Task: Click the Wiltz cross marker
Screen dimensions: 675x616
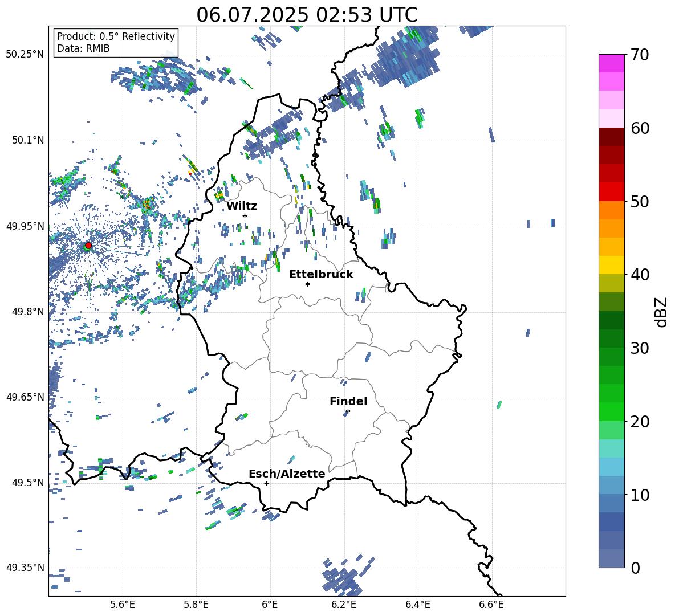Action: tap(245, 215)
